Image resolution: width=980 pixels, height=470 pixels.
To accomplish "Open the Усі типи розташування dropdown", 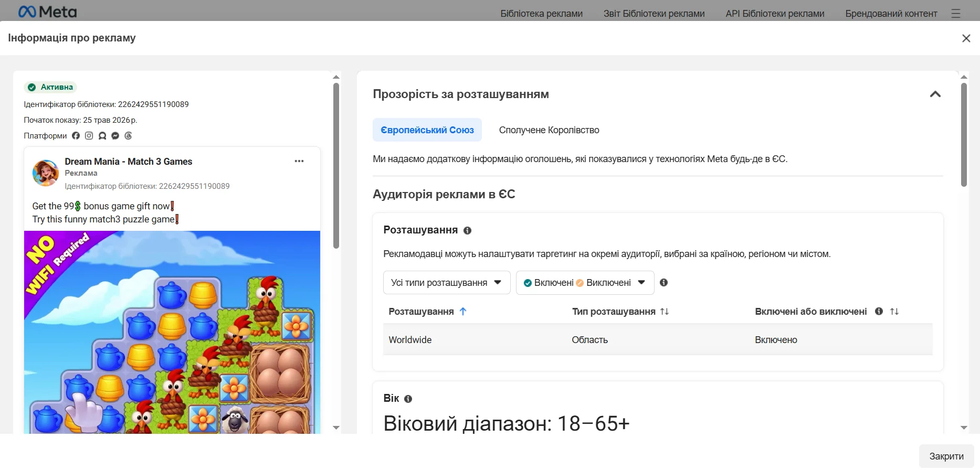I will pos(447,283).
